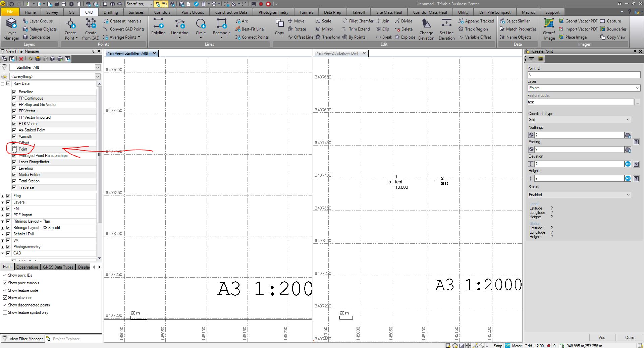
Task: Open the Change Elevation tool
Action: point(426,29)
